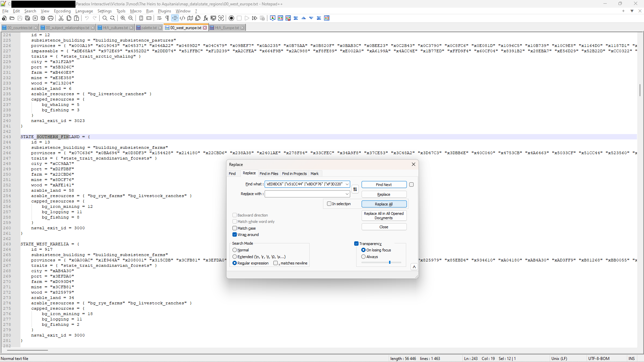Open the Document Map toolbar icon

[190, 18]
